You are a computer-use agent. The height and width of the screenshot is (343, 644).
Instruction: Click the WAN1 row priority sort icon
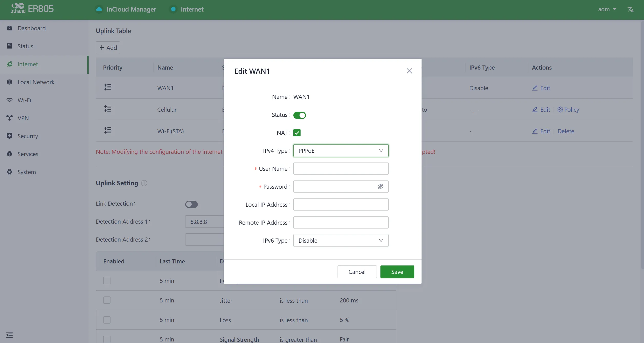(x=108, y=87)
